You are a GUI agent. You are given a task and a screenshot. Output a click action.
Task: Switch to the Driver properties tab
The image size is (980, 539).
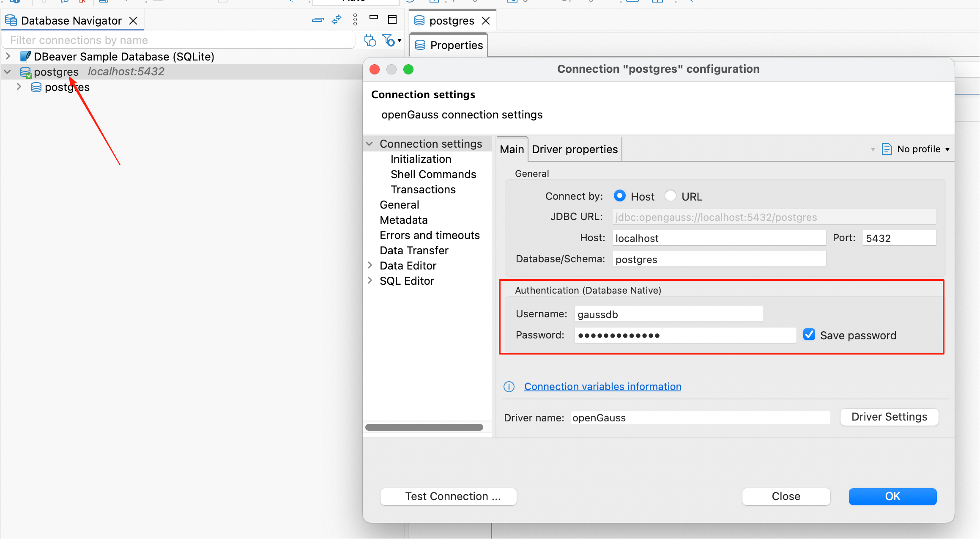coord(575,149)
